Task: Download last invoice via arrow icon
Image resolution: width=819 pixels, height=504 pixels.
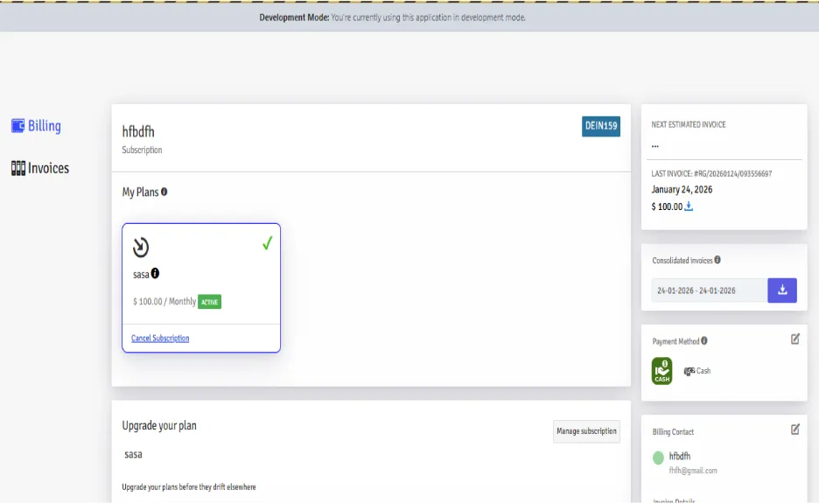Action: click(x=689, y=206)
